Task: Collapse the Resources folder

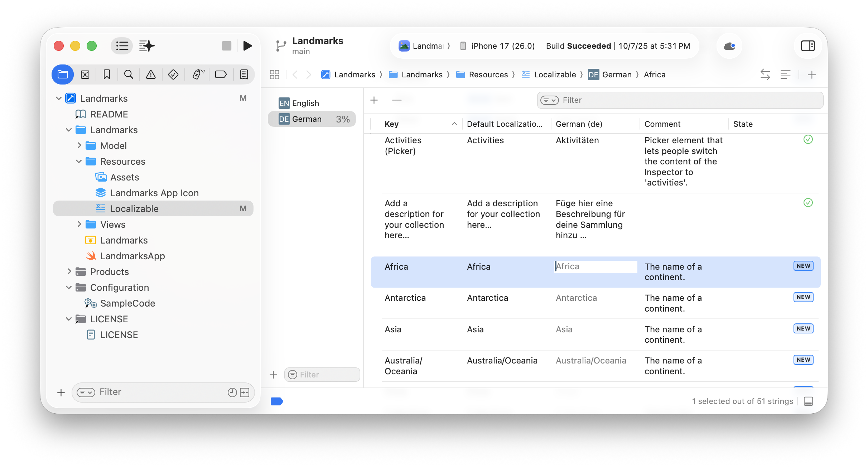Action: pos(79,161)
